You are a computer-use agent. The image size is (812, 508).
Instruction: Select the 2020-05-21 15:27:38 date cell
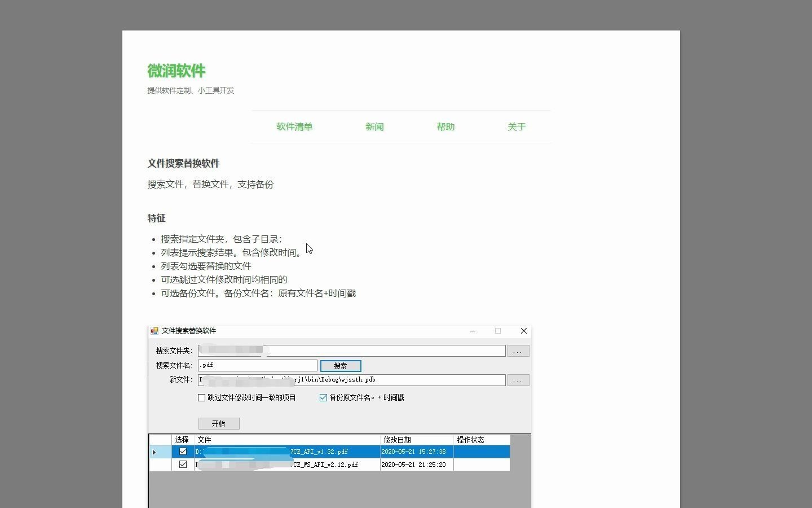coord(417,452)
